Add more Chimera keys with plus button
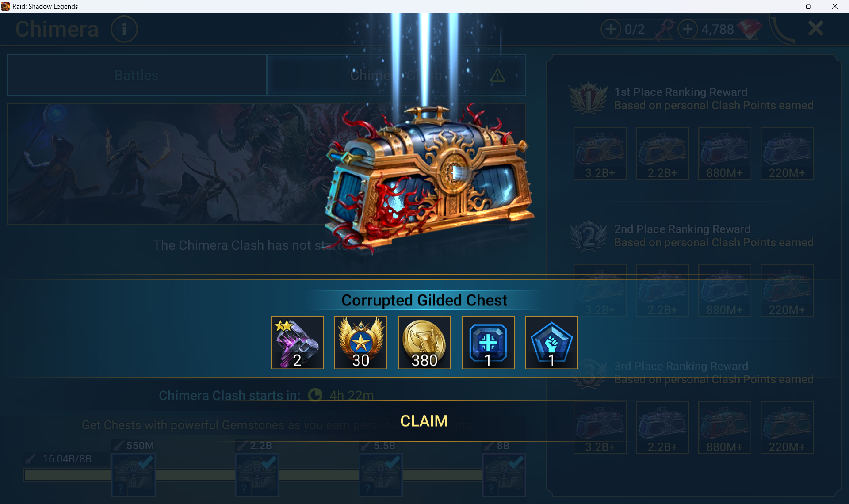 pos(611,29)
